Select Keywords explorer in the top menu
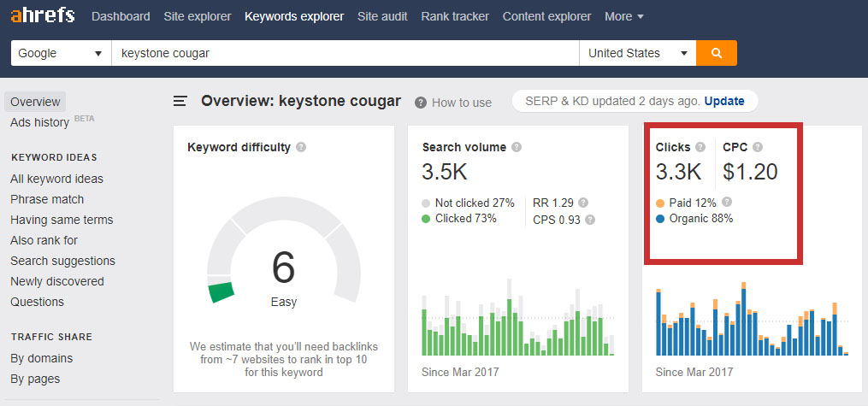 click(x=294, y=16)
